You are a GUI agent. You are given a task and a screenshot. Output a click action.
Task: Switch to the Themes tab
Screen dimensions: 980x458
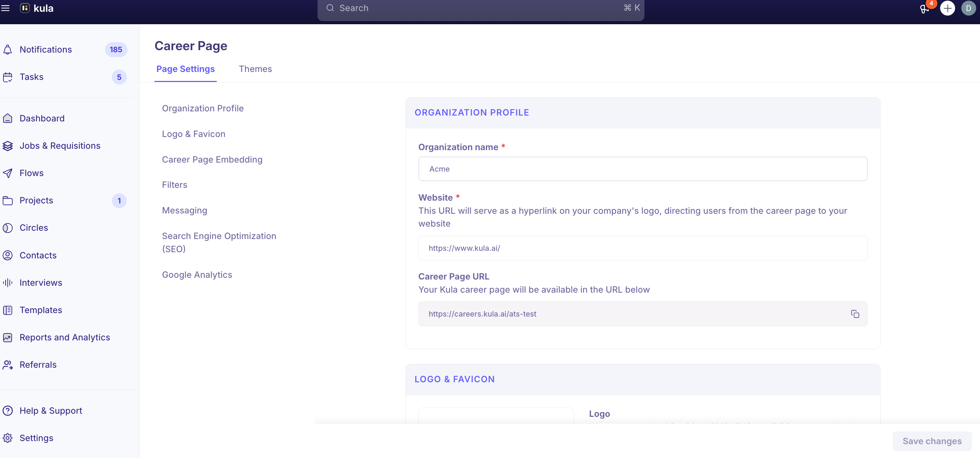coord(255,69)
